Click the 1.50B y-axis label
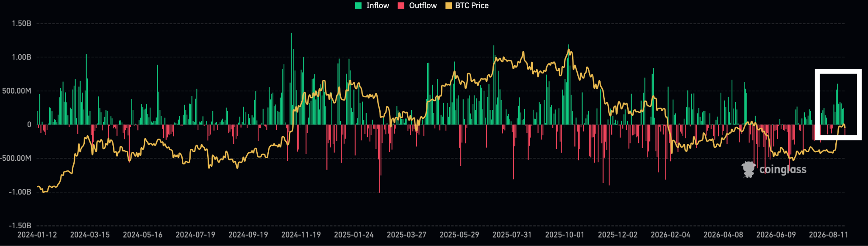Image resolution: width=868 pixels, height=246 pixels. pyautogui.click(x=22, y=24)
